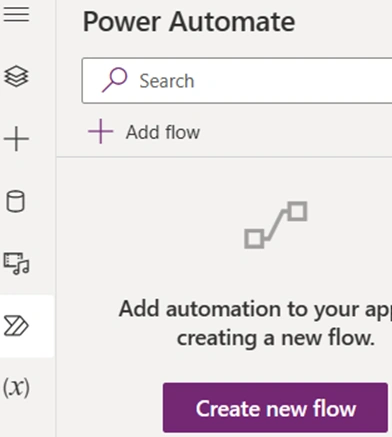Click the 'Add automation to your app' text
392x437 pixels.
255,309
